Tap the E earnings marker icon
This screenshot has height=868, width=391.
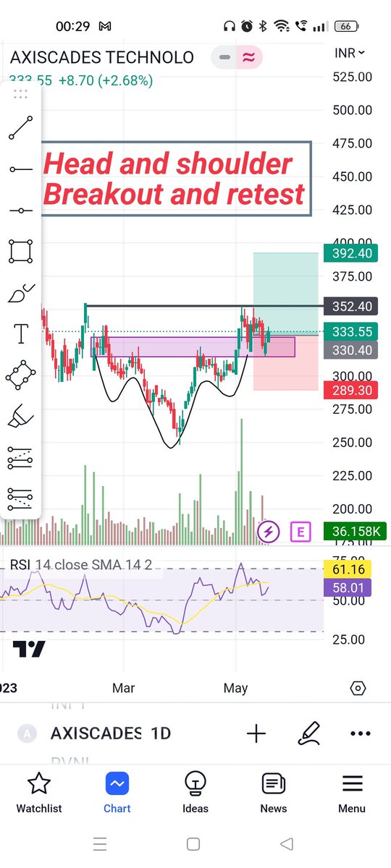300,533
